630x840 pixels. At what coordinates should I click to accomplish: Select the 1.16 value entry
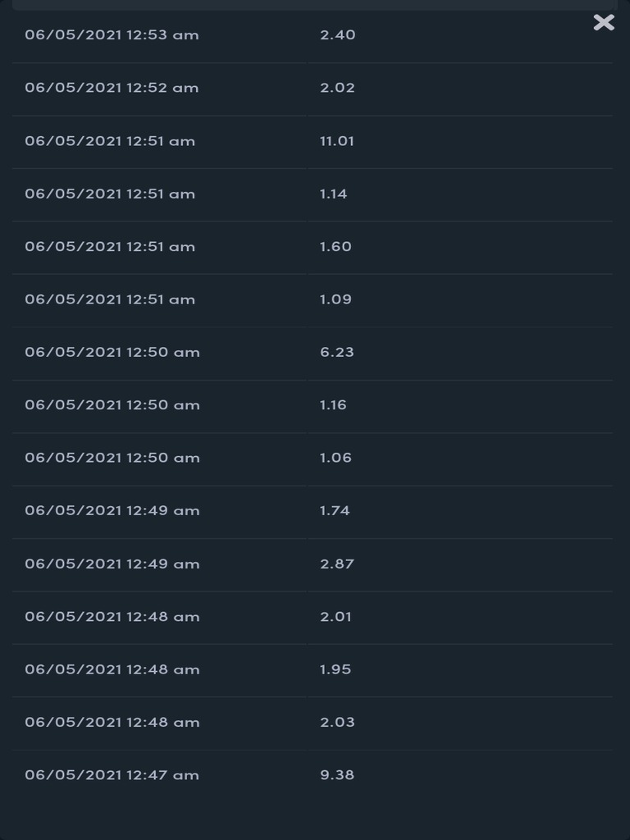point(333,405)
